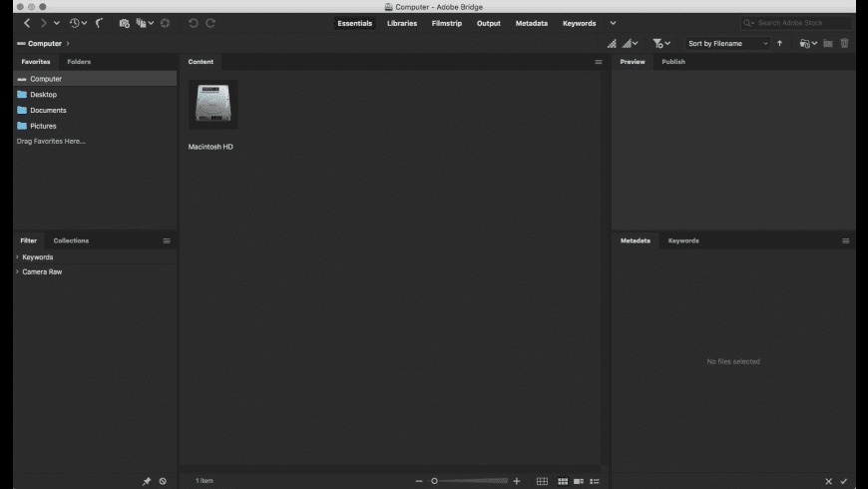Rotate 90 degrees clockwise

[x=211, y=23]
